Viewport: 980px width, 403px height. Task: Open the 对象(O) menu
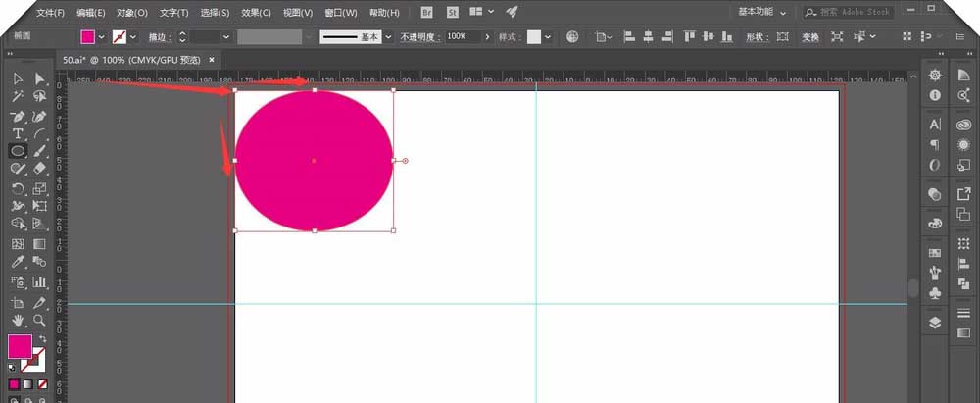click(x=132, y=13)
